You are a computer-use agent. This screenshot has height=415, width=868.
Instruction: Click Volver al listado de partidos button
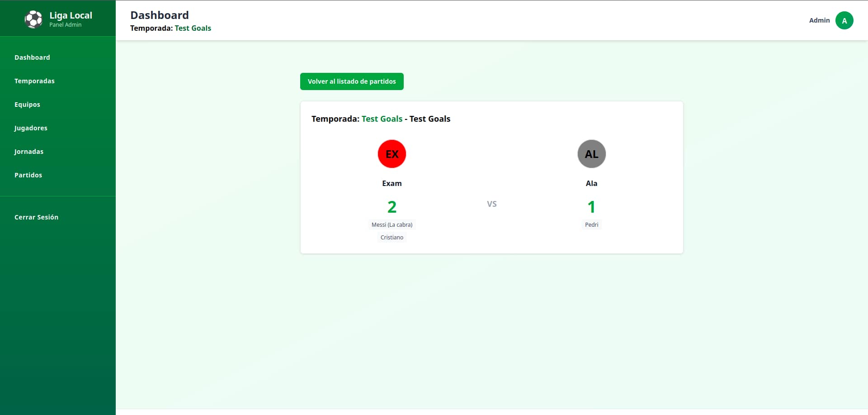(x=352, y=81)
